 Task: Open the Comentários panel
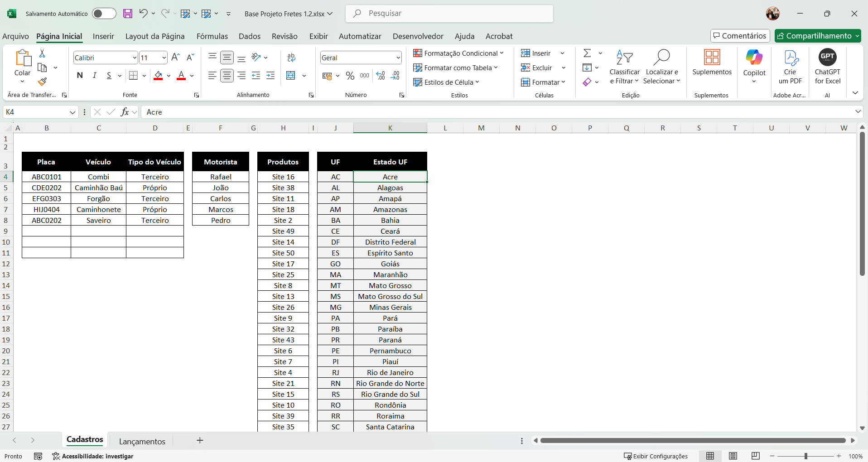tap(739, 35)
